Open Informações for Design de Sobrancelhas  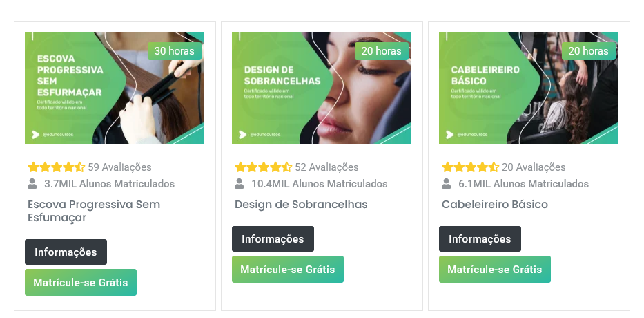coord(273,238)
